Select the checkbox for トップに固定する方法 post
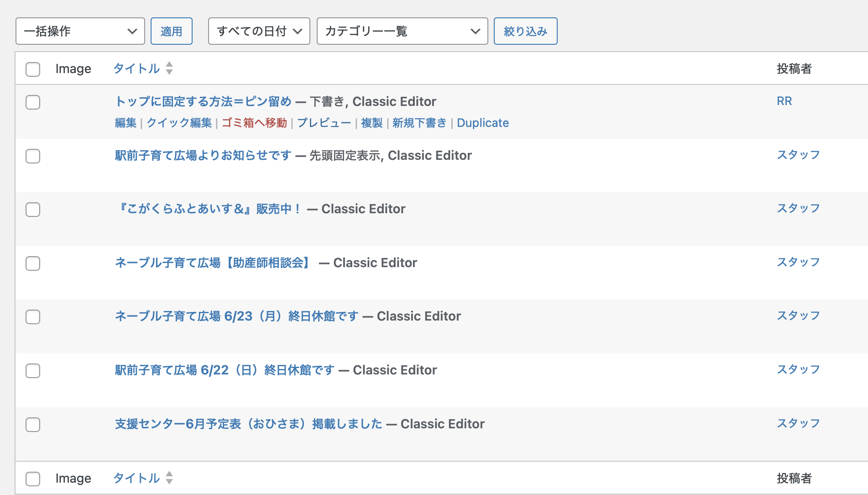The width and height of the screenshot is (868, 495). (33, 102)
